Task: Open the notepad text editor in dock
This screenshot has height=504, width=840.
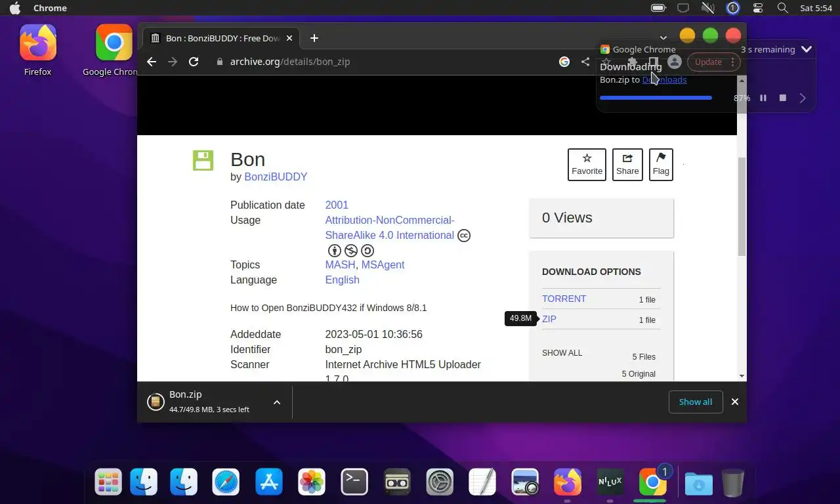Action: tap(482, 483)
